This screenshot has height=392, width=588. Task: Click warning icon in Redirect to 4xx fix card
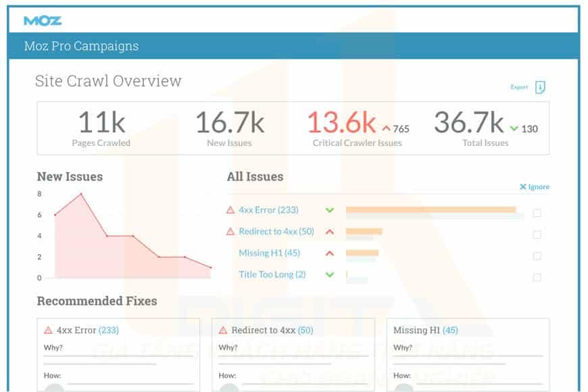pyautogui.click(x=223, y=330)
